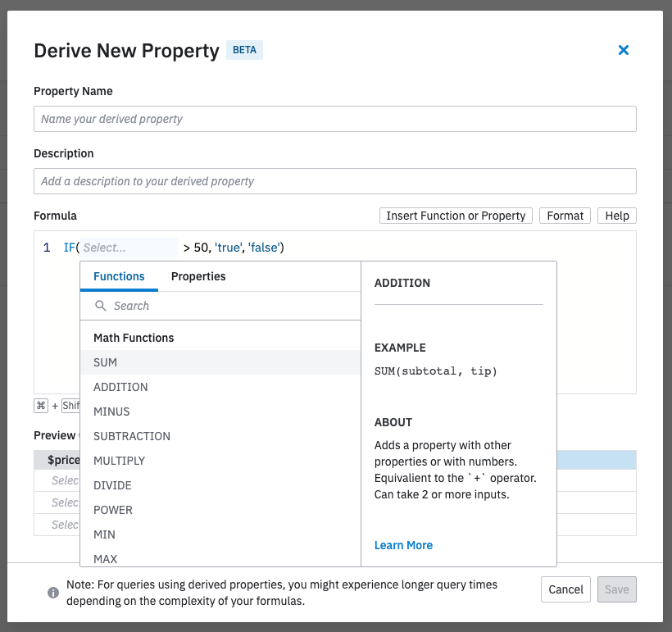Select the SUM function
The width and height of the screenshot is (672, 632).
[x=106, y=362]
